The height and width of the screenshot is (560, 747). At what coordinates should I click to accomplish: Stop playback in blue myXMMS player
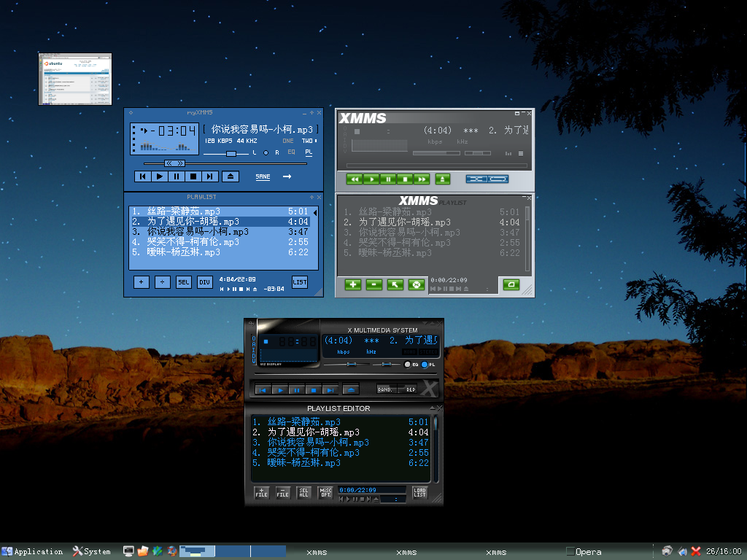(193, 176)
